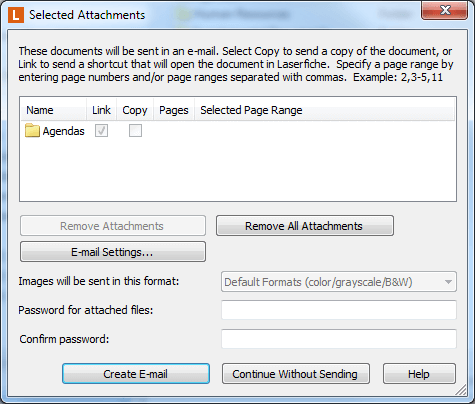Focus the Confirm password field
475x404 pixels.
coord(339,339)
